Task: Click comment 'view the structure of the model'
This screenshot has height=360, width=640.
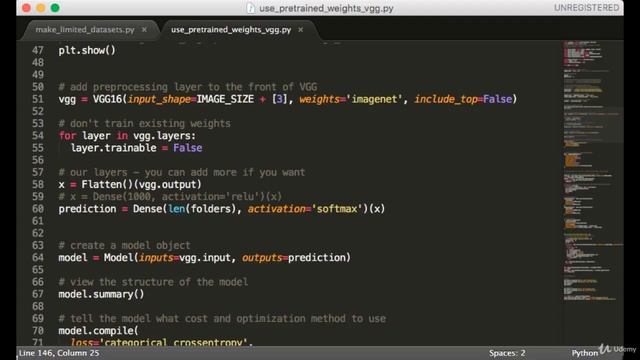Action: tap(153, 282)
